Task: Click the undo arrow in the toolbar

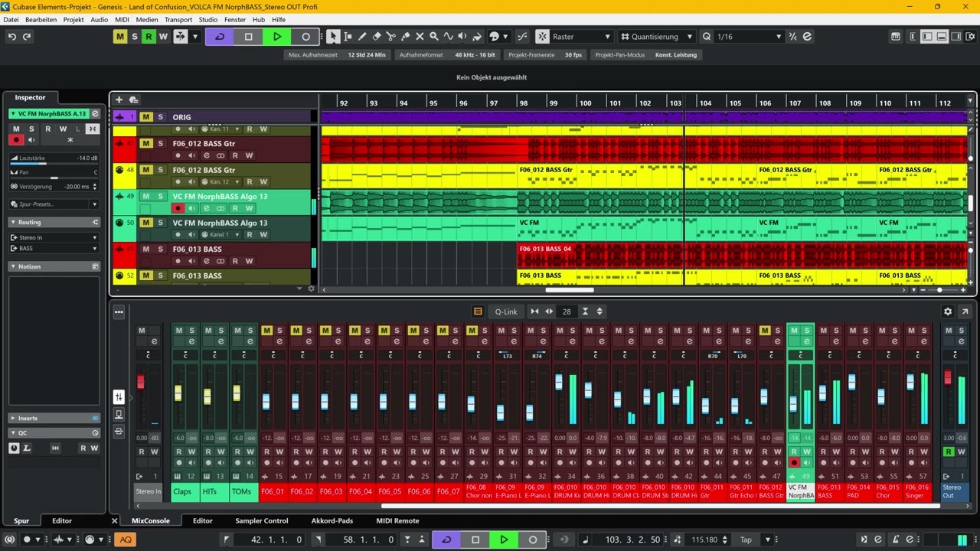Action: point(11,36)
